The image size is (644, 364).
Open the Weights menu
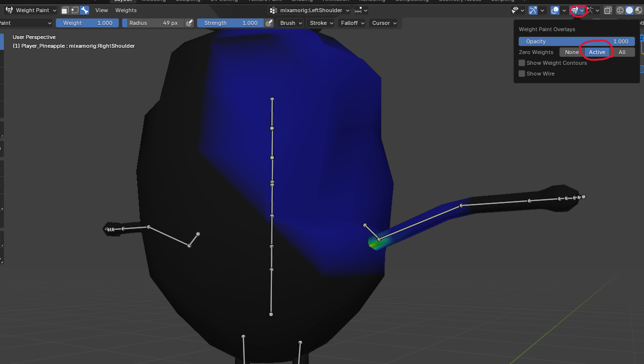[x=126, y=10]
